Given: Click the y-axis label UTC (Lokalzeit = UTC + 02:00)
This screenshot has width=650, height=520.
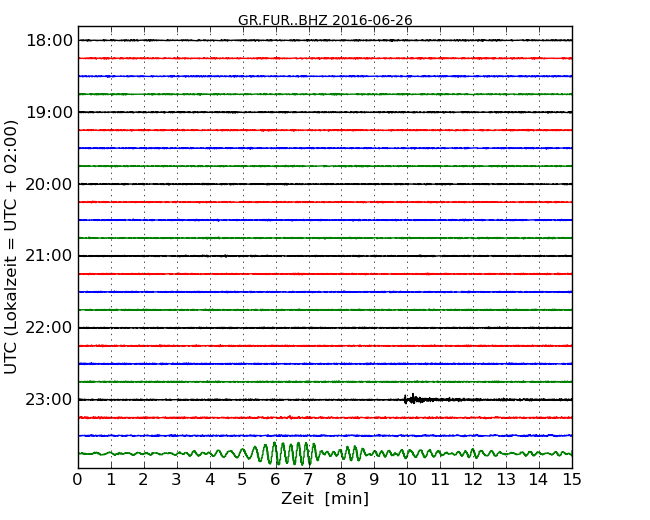Looking at the screenshot, I should (x=11, y=247).
